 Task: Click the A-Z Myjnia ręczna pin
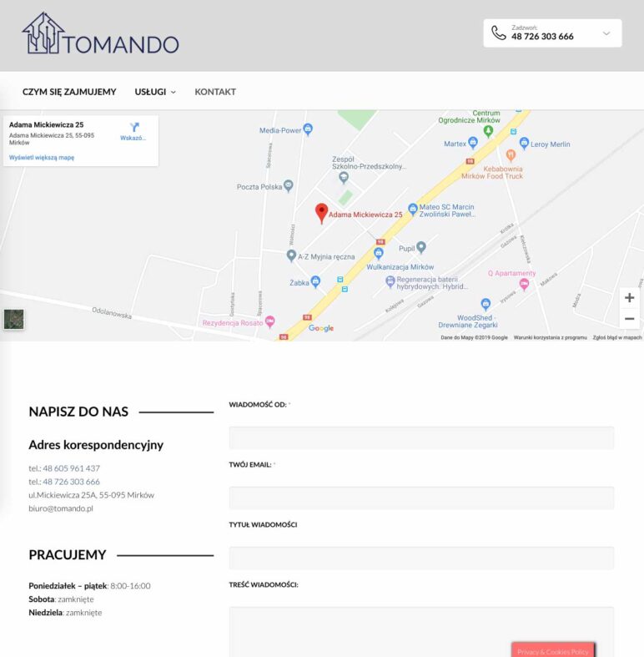pyautogui.click(x=291, y=255)
